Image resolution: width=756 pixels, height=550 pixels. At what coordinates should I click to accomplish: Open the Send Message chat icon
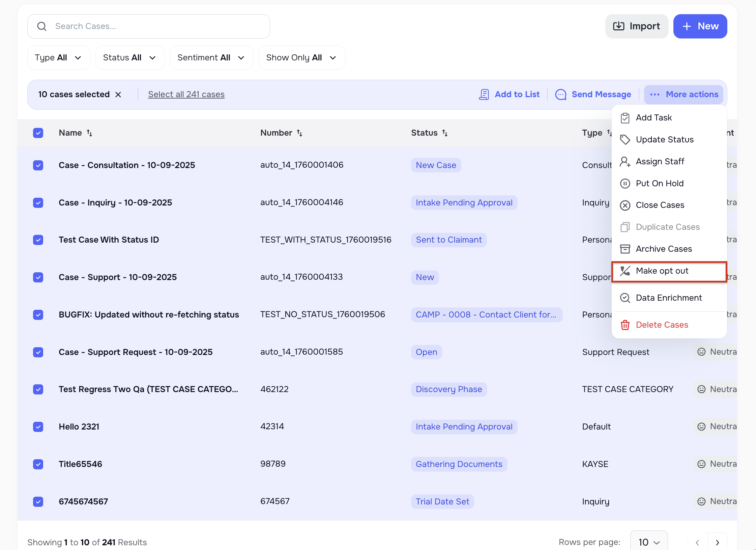coord(560,94)
